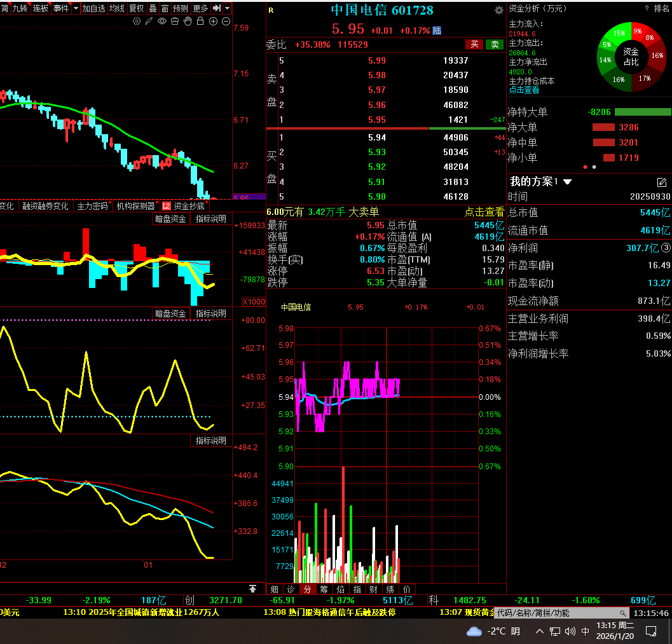Click the search magnifier icon

pos(622,613)
